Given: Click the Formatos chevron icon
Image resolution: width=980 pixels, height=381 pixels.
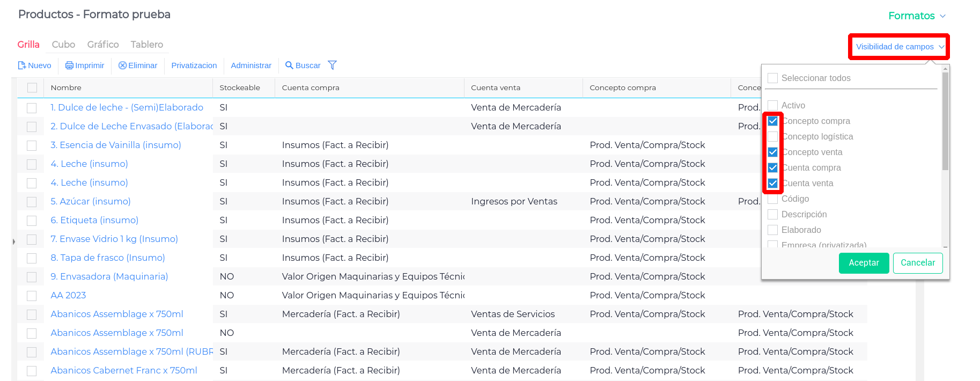Looking at the screenshot, I should (942, 16).
